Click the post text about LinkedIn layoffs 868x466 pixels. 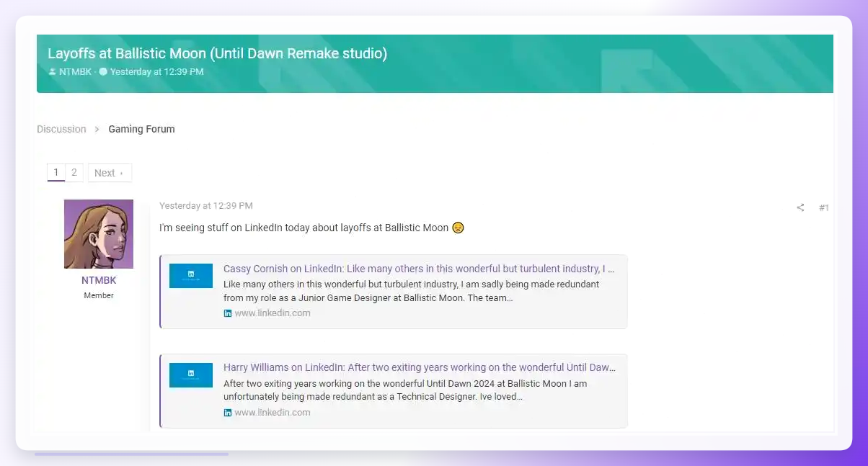tap(304, 228)
